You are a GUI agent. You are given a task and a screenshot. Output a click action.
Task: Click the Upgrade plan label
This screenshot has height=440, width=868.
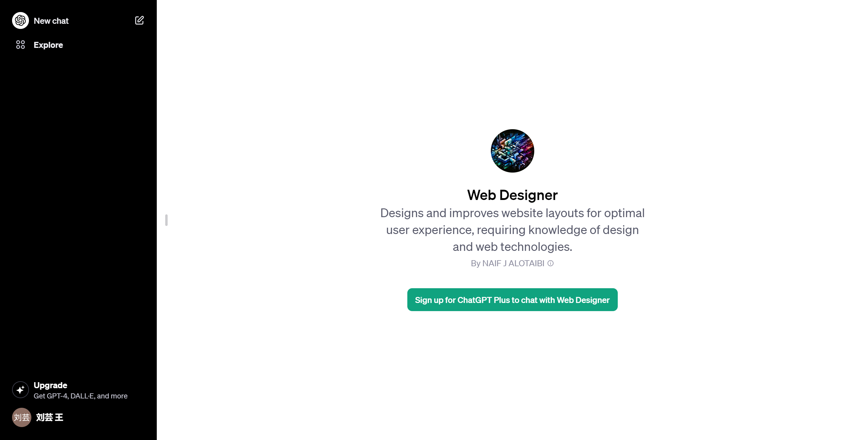click(50, 385)
